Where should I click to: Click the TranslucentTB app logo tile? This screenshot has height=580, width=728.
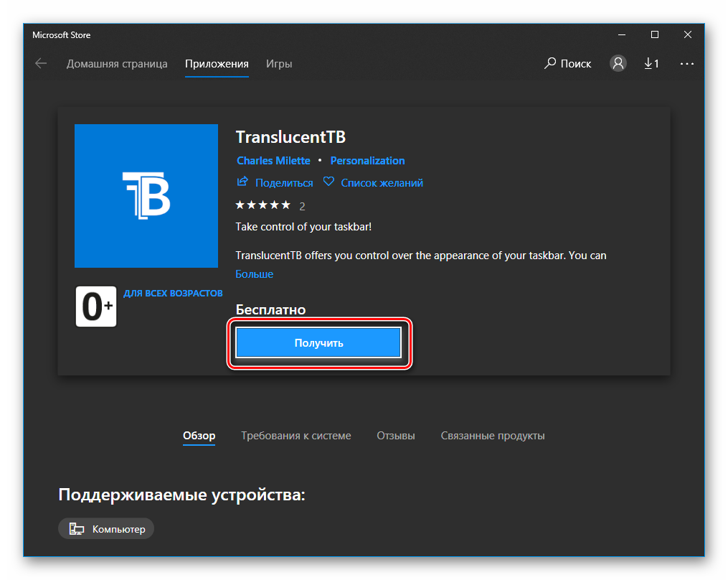[x=146, y=196]
